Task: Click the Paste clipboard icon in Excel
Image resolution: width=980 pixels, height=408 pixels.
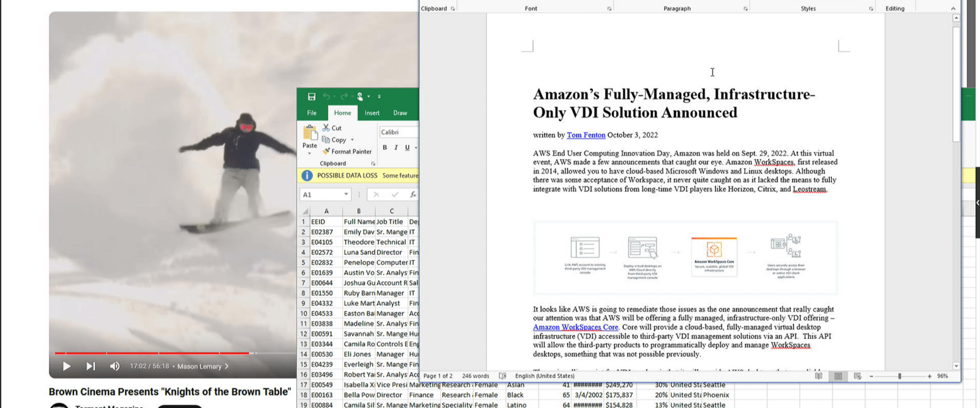Action: (310, 133)
